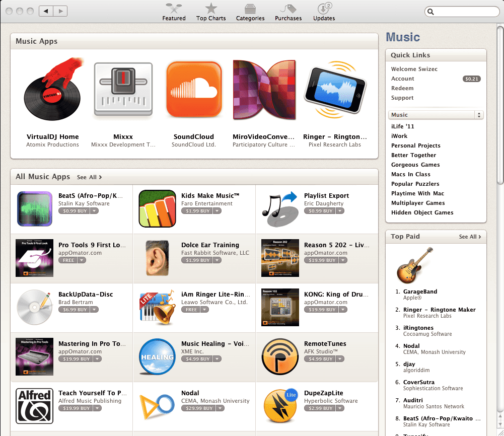Screen dimensions: 504x436
Task: Open the VirtualDJ Home vinyl icon
Action: tap(53, 89)
